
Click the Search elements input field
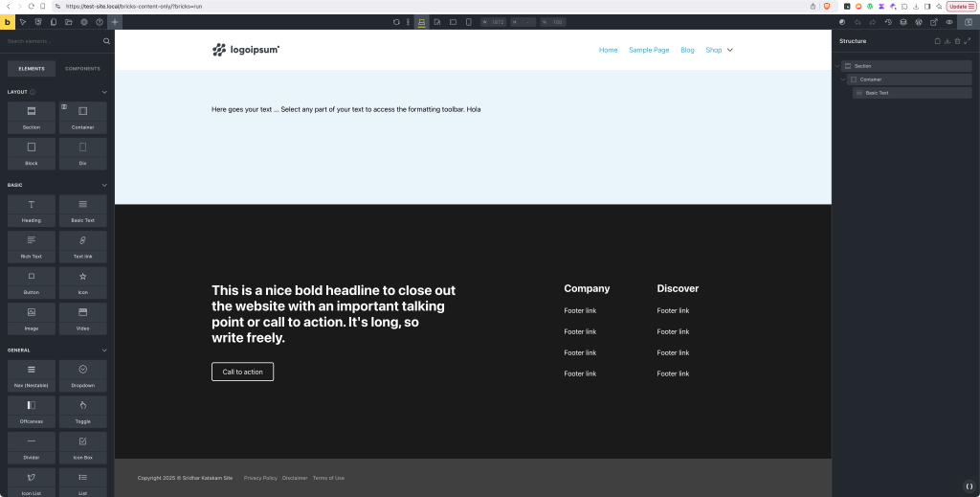pos(53,41)
